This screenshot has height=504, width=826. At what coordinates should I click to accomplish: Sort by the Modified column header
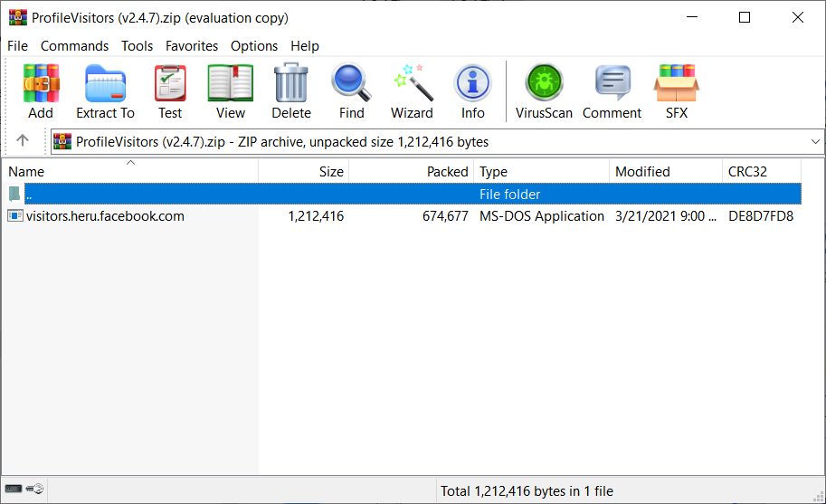(666, 171)
